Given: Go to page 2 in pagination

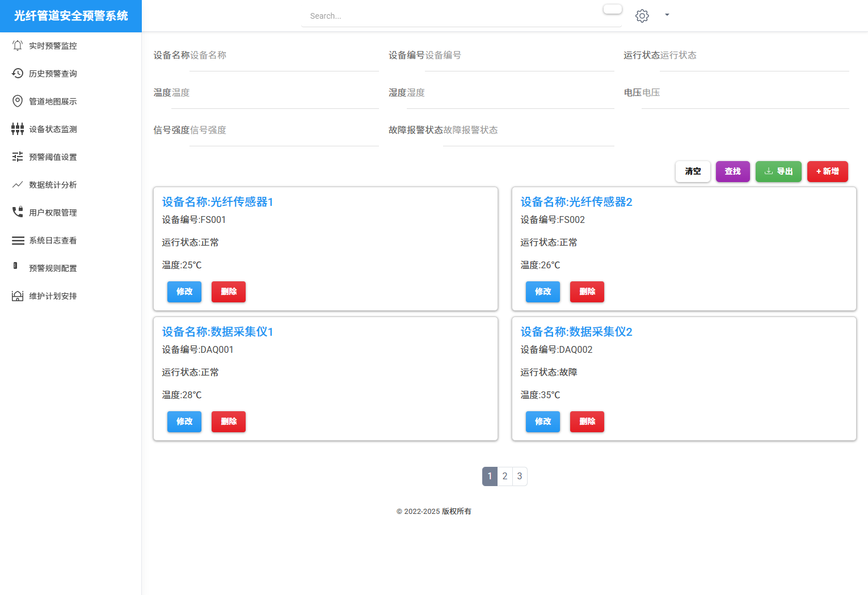Looking at the screenshot, I should (505, 476).
